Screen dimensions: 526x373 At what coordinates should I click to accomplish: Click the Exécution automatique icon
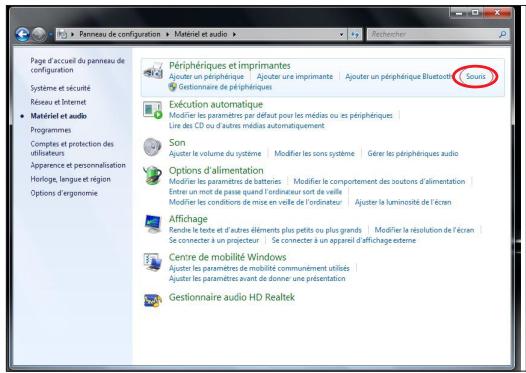[x=153, y=110]
